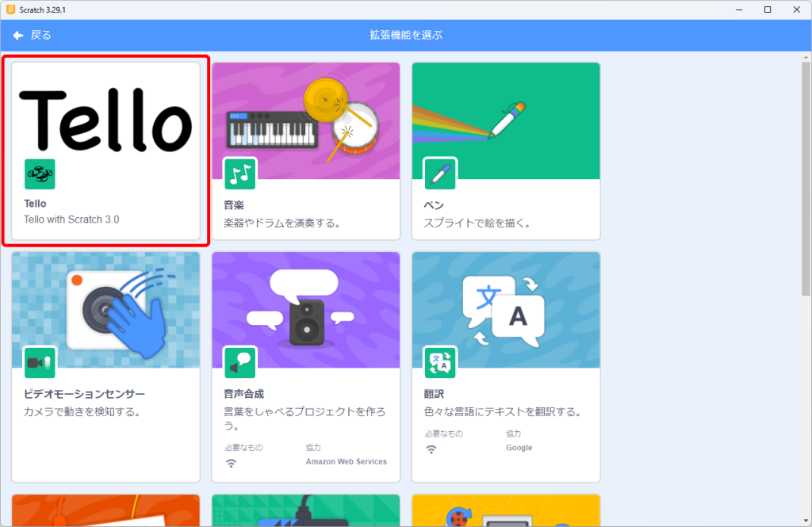Screen dimensions: 812x527
Task: Click the back arrow icon
Action: (18, 35)
